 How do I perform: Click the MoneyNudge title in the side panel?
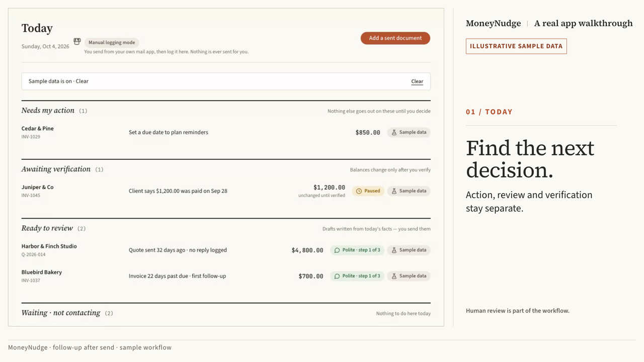pyautogui.click(x=494, y=23)
